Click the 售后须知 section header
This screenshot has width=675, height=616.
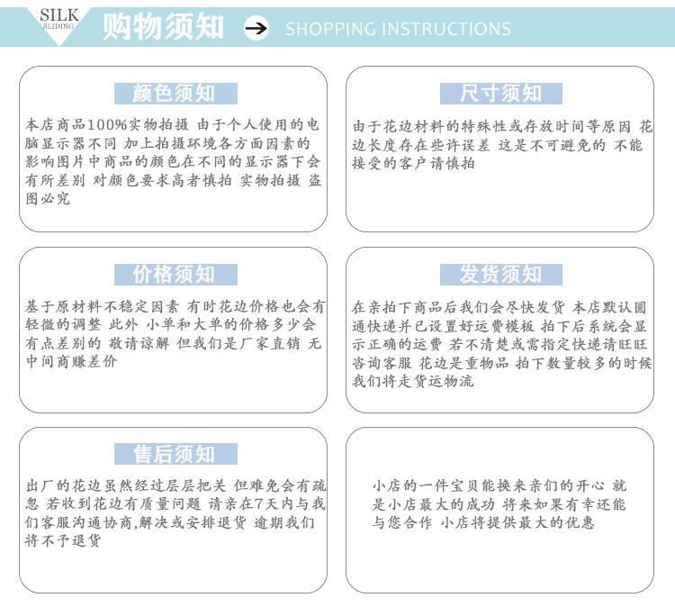point(174,454)
